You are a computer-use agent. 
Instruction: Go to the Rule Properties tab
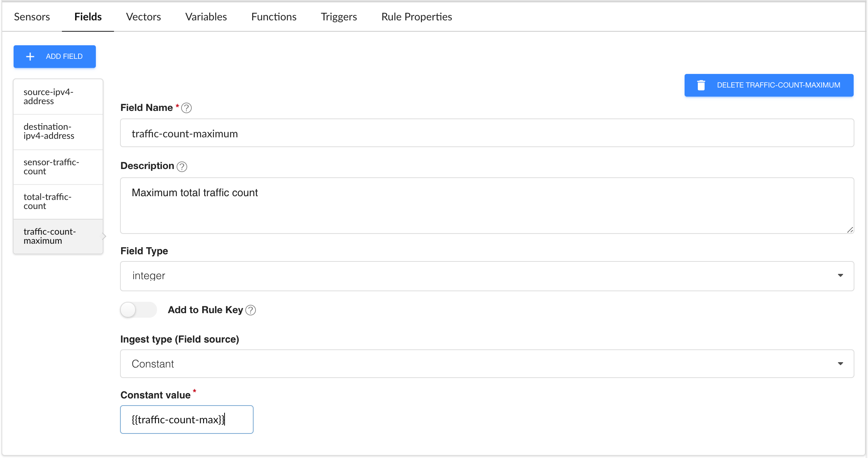[x=417, y=17]
